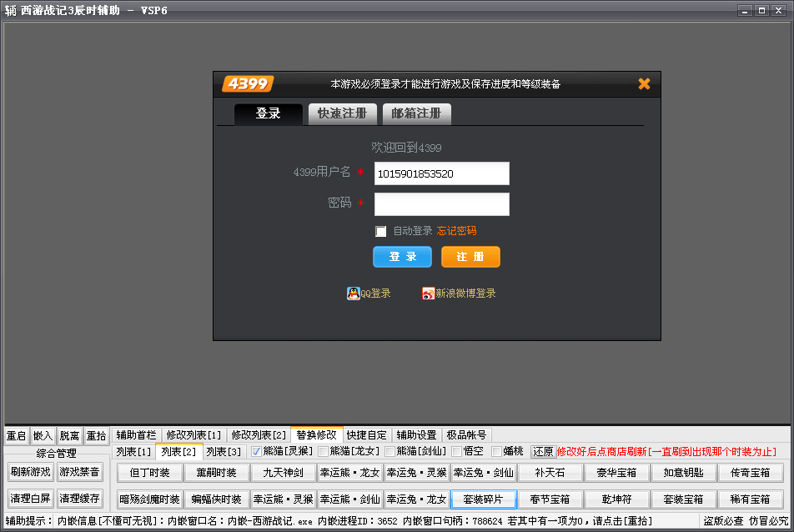Switch to the 列表[3] sub-tab
This screenshot has width=794, height=532.
tap(224, 451)
